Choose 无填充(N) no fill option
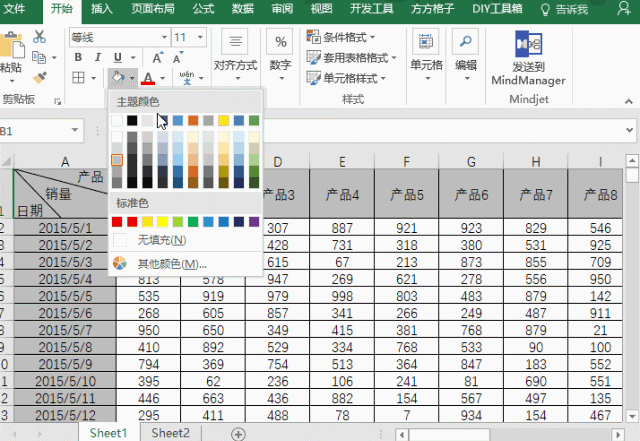640x441 pixels. pyautogui.click(x=186, y=240)
